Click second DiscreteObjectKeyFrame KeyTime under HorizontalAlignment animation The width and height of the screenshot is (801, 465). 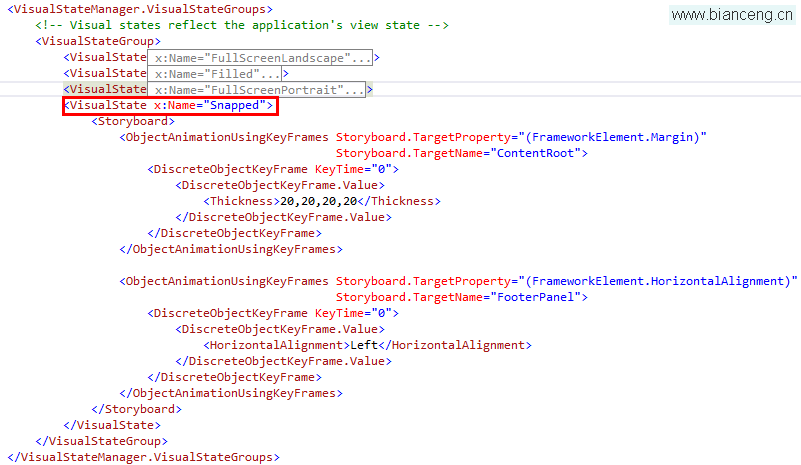[353, 313]
